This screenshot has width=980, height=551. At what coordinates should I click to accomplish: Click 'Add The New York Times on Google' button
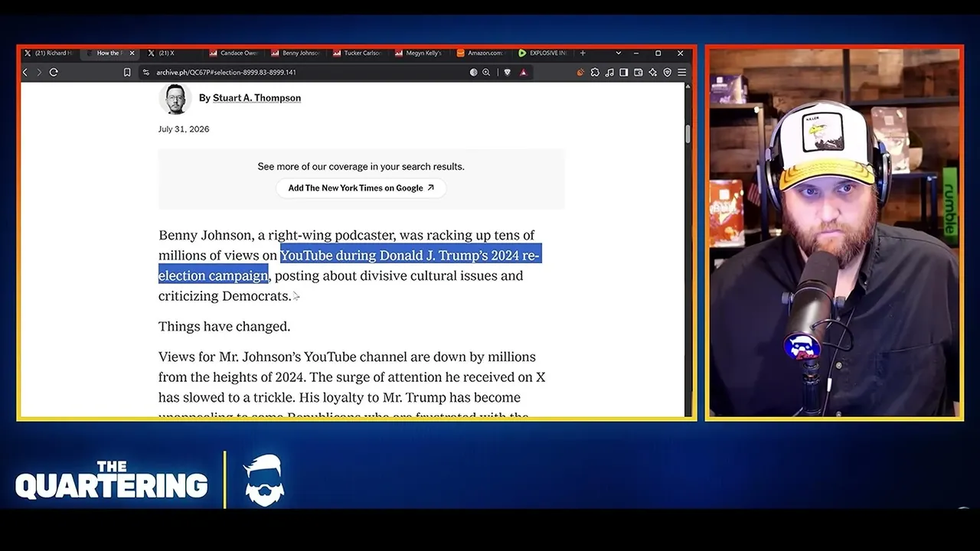(x=361, y=187)
